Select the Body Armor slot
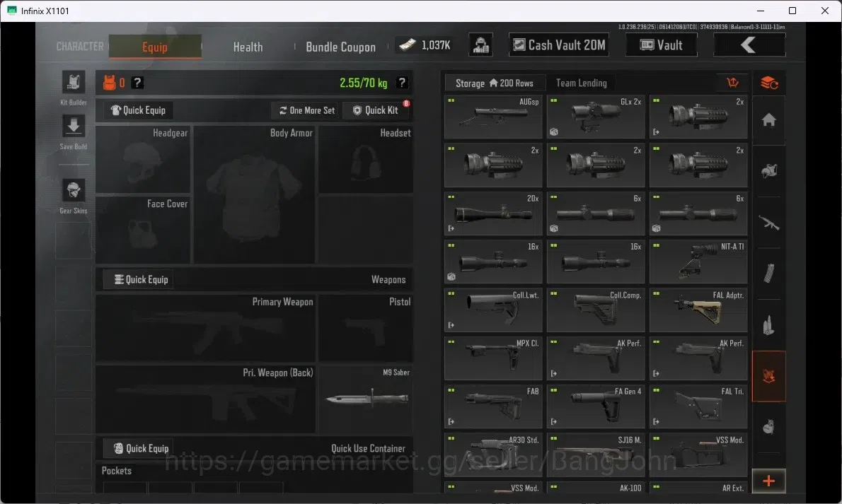Screen dimensions: 842x504 255,195
